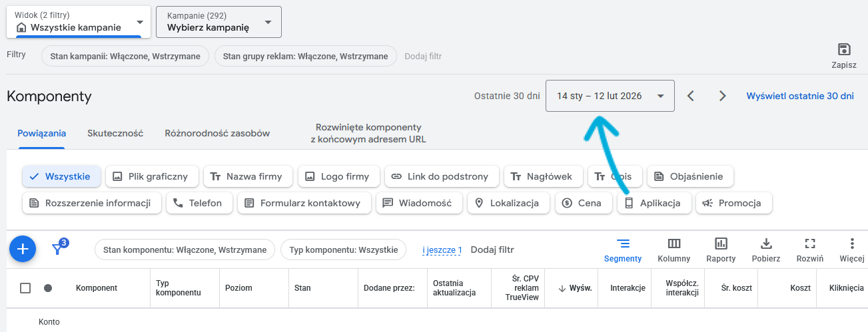Click the blue plus add component button
The height and width of the screenshot is (332, 868).
point(22,249)
